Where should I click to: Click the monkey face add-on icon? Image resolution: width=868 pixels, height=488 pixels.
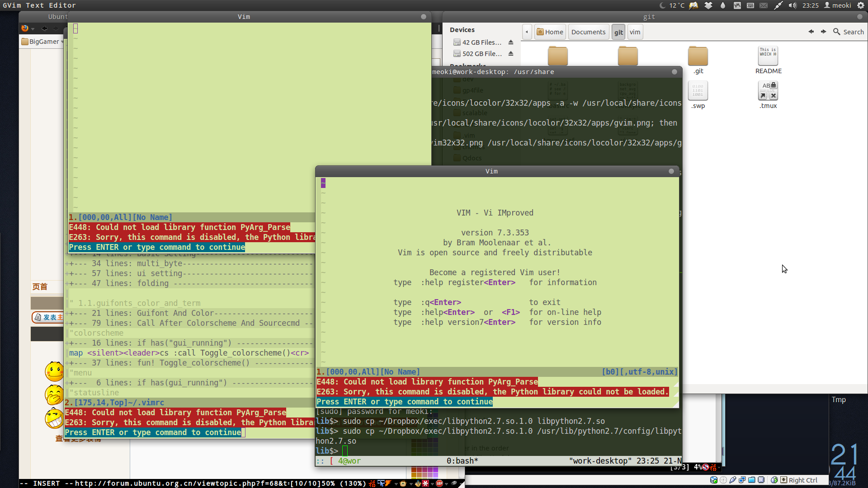point(403,483)
